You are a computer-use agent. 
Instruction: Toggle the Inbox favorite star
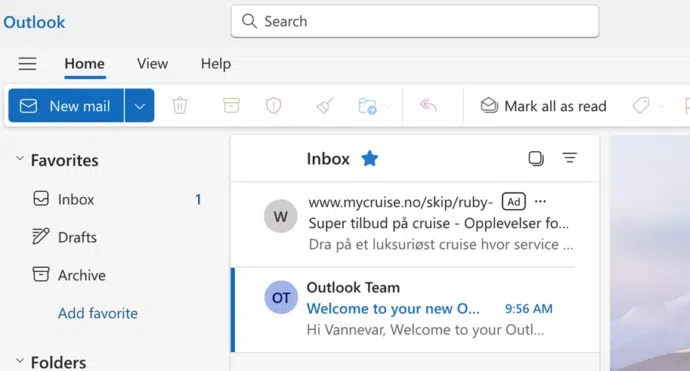pyautogui.click(x=370, y=158)
